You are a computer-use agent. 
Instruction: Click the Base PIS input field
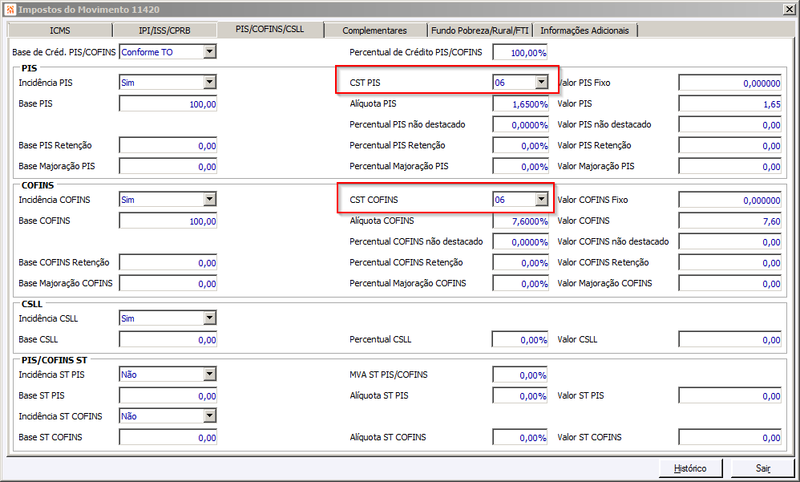point(168,104)
